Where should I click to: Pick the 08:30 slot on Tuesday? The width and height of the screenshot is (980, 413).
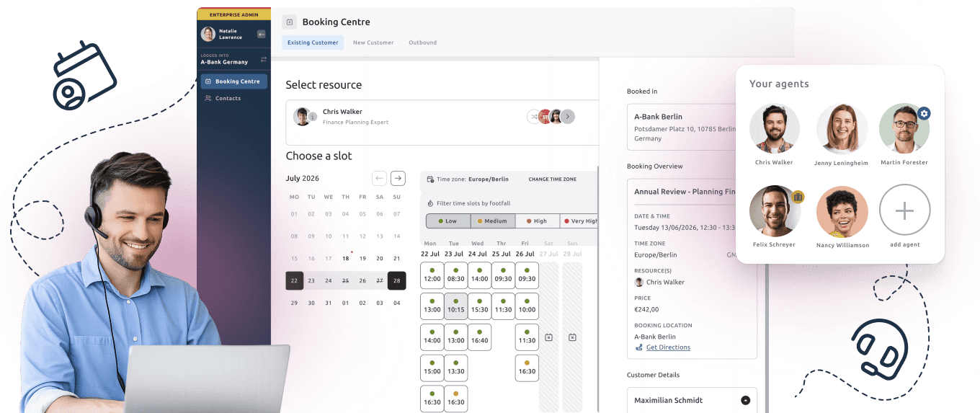point(456,275)
